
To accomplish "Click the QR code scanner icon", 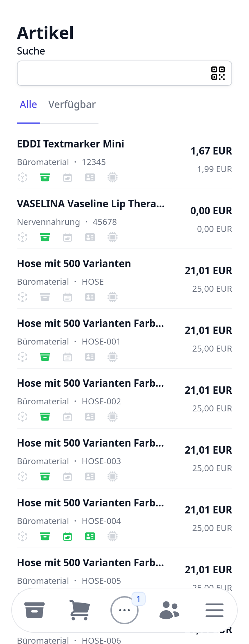I will point(218,73).
